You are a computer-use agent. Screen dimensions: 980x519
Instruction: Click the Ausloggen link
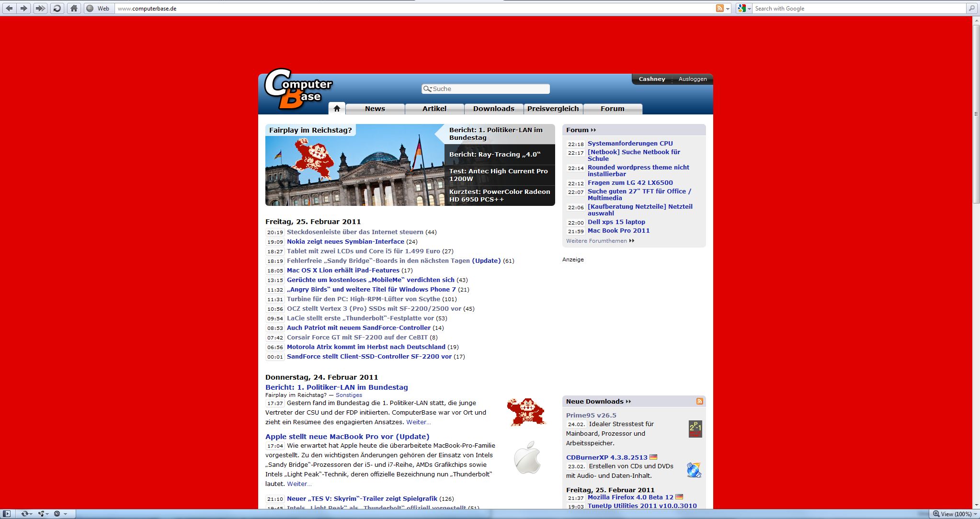(x=692, y=79)
